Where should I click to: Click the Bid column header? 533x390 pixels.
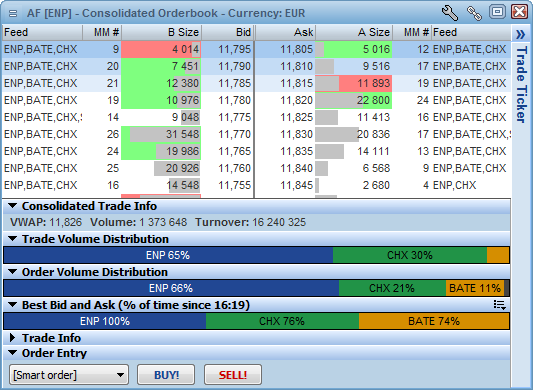click(227, 32)
